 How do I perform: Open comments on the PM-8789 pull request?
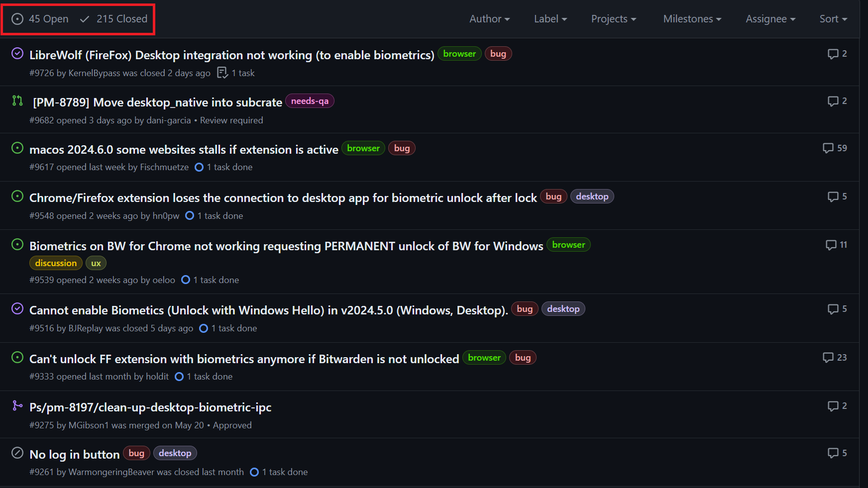[837, 101]
